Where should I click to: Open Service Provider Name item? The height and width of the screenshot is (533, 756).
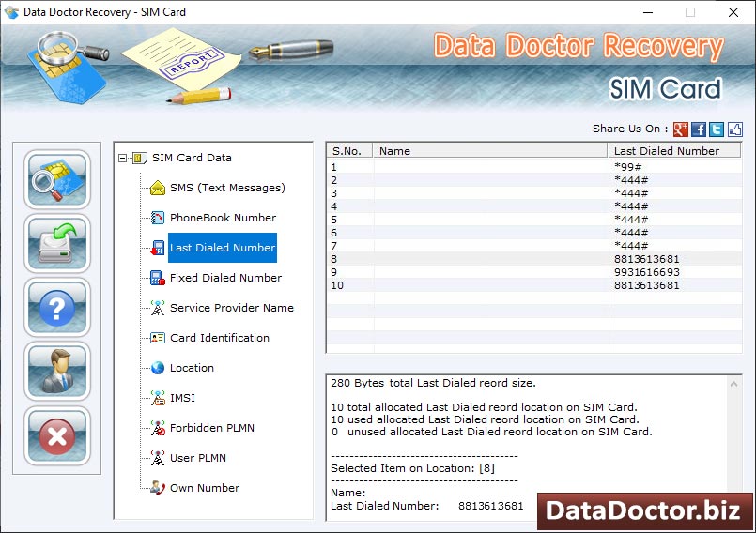click(x=231, y=308)
